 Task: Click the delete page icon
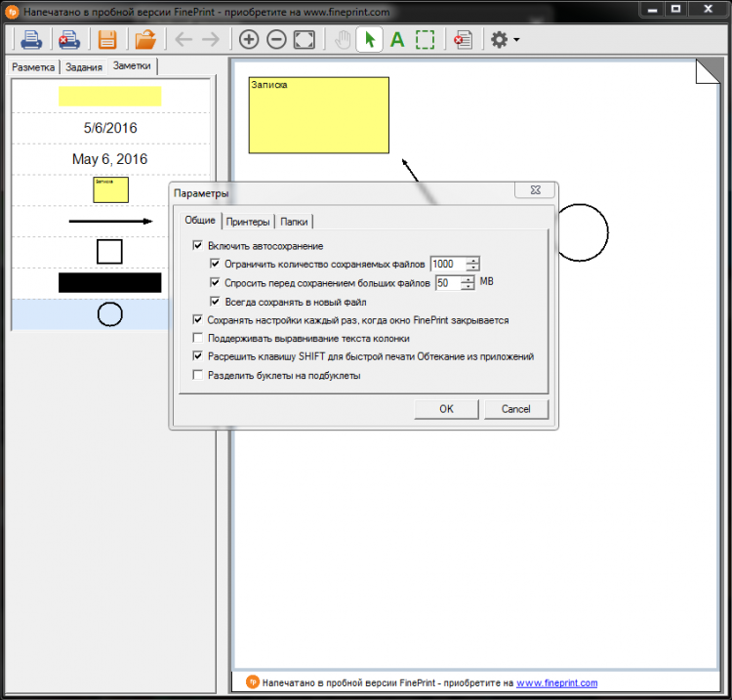pyautogui.click(x=463, y=40)
